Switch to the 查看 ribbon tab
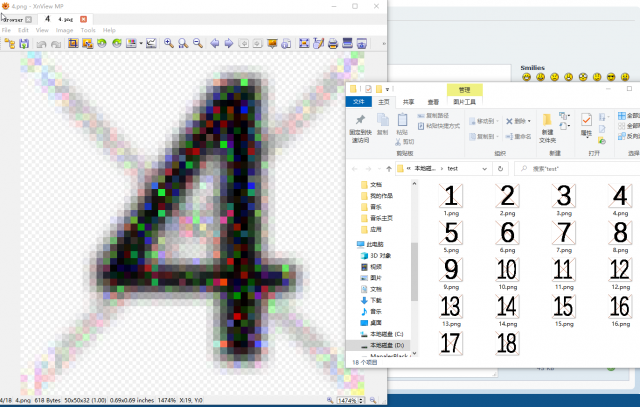Viewport: 640px width, 407px height. coord(433,102)
